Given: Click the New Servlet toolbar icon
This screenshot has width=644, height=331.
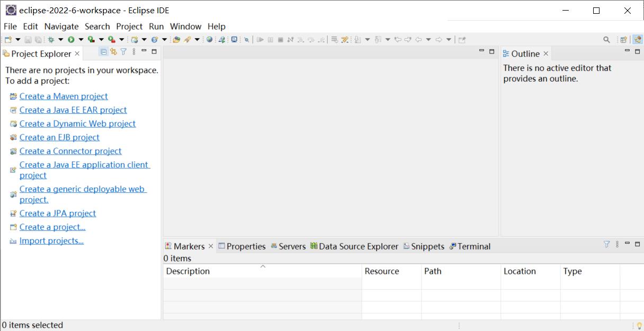Looking at the screenshot, I should click(155, 39).
